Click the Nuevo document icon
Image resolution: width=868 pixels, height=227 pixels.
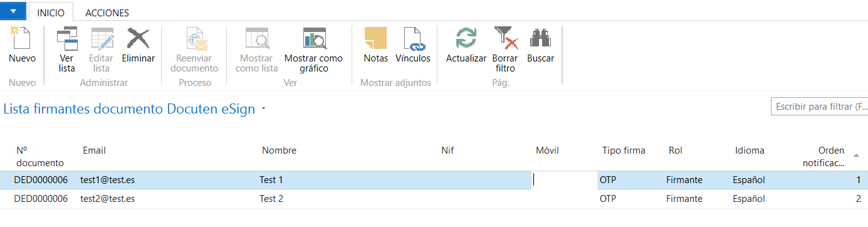pos(22,38)
